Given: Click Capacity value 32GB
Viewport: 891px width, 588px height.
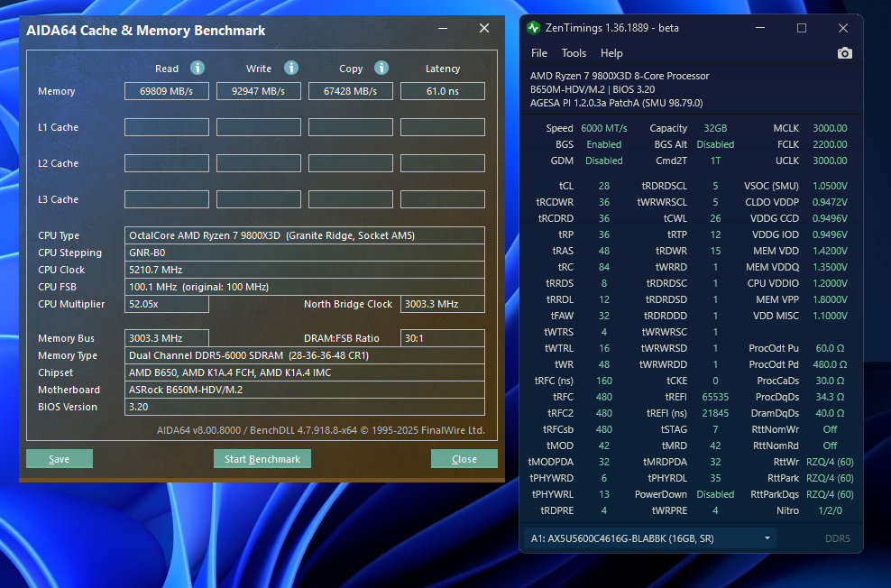Looking at the screenshot, I should click(715, 128).
